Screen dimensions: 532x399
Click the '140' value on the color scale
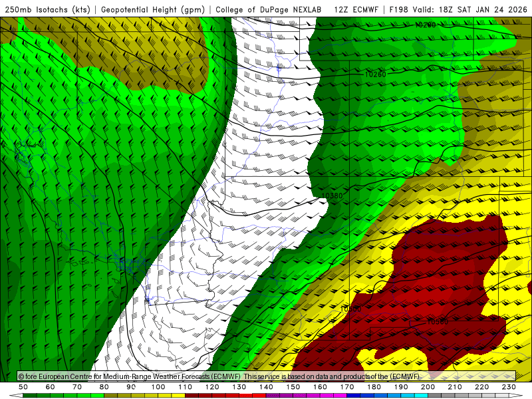(266, 387)
